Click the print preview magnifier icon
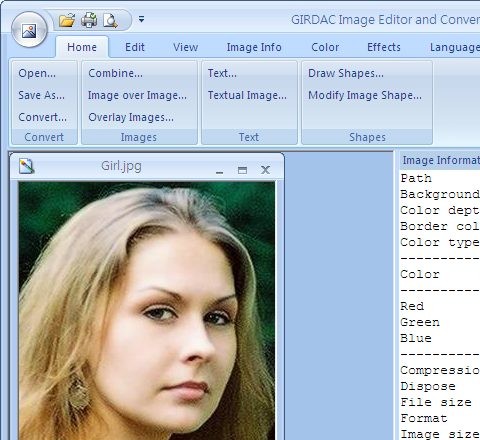This screenshot has width=480, height=440. [110, 20]
